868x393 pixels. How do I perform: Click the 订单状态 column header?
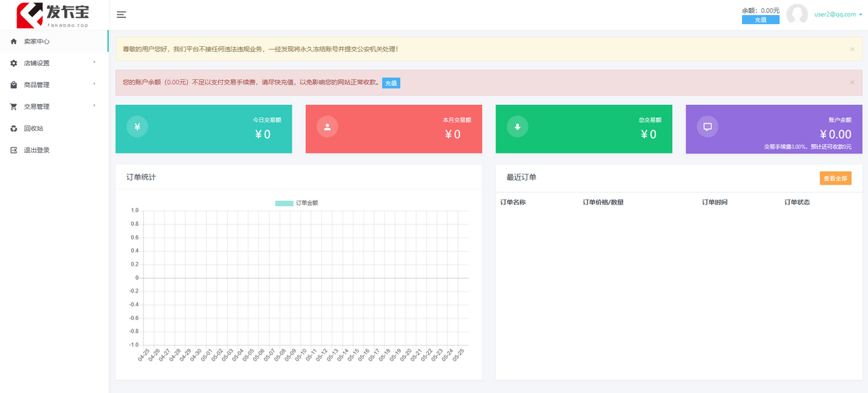[797, 202]
